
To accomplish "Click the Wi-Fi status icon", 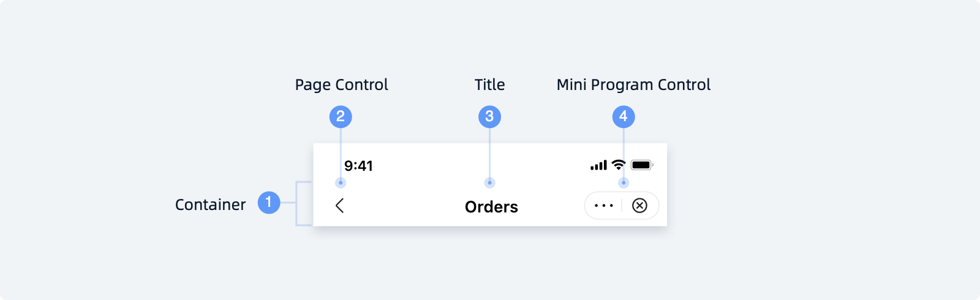I will click(x=619, y=165).
